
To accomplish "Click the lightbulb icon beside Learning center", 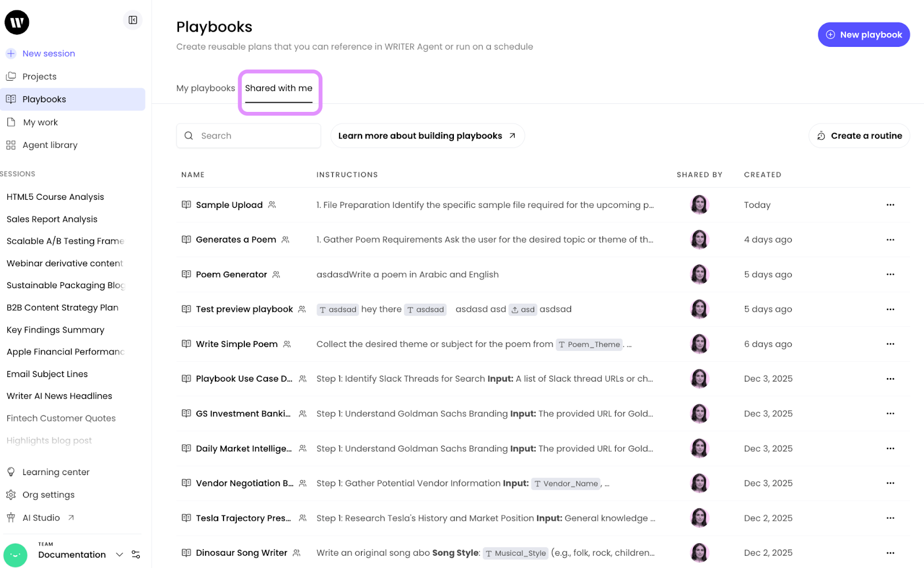I will point(11,472).
